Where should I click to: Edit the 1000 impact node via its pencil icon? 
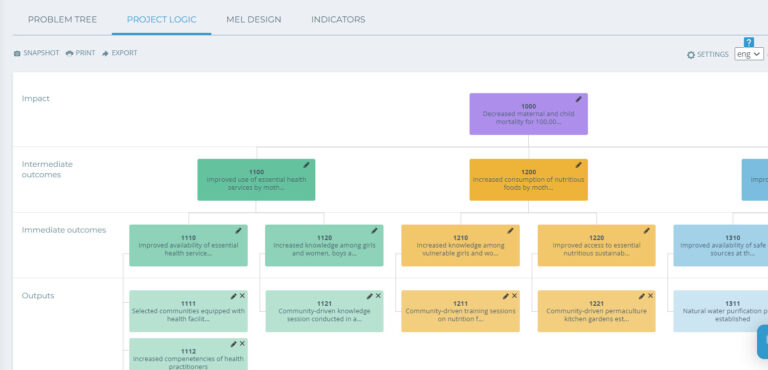578,99
